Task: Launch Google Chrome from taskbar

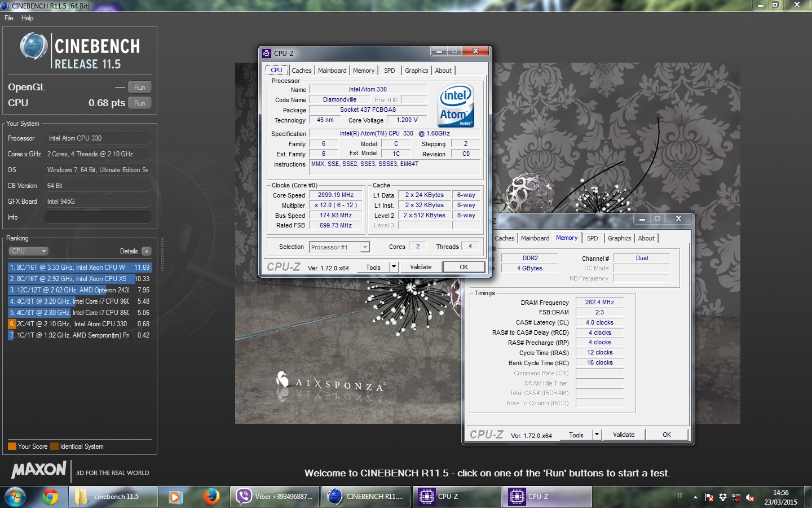Action: (50, 497)
